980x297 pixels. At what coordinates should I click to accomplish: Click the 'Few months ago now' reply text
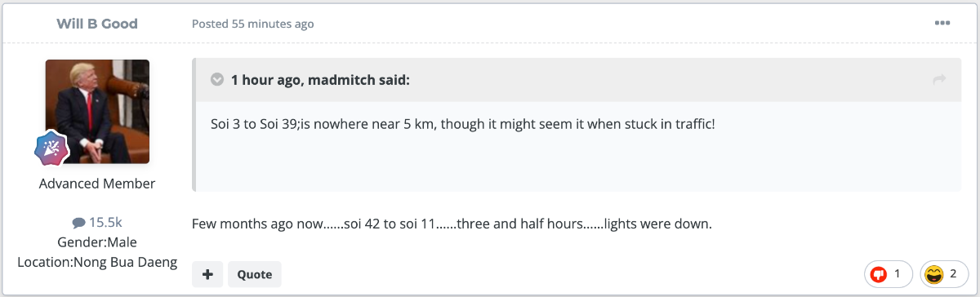click(452, 223)
